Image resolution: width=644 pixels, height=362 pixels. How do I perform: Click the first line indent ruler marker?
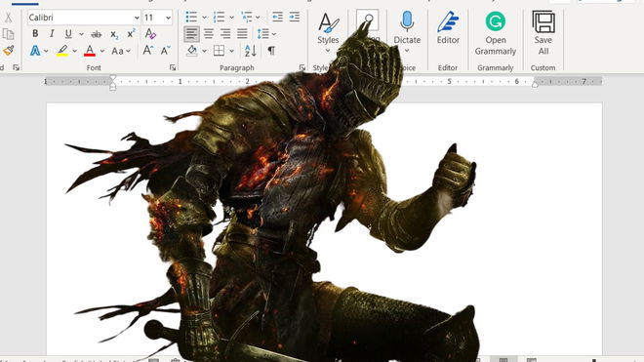click(113, 77)
